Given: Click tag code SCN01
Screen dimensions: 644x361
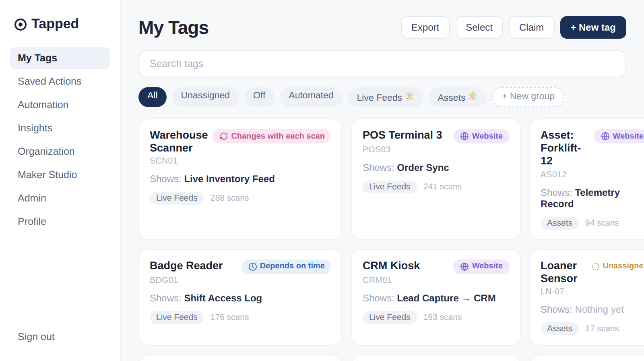Looking at the screenshot, I should click(163, 161).
